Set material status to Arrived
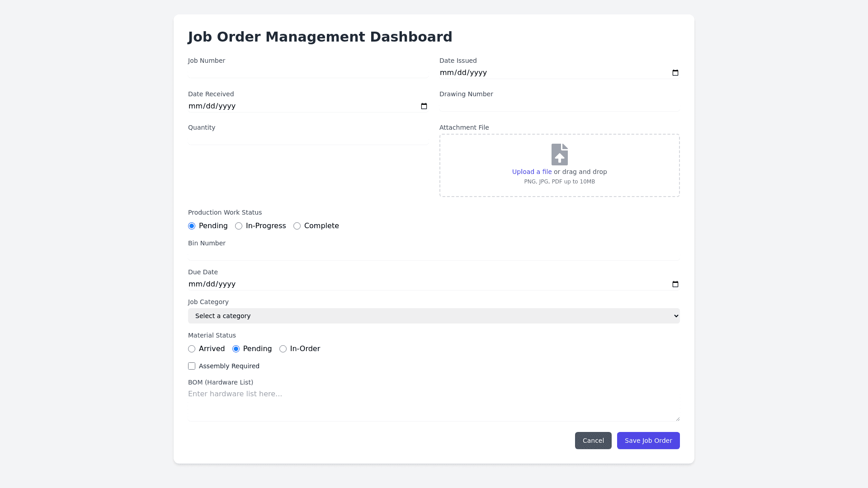 click(x=192, y=349)
